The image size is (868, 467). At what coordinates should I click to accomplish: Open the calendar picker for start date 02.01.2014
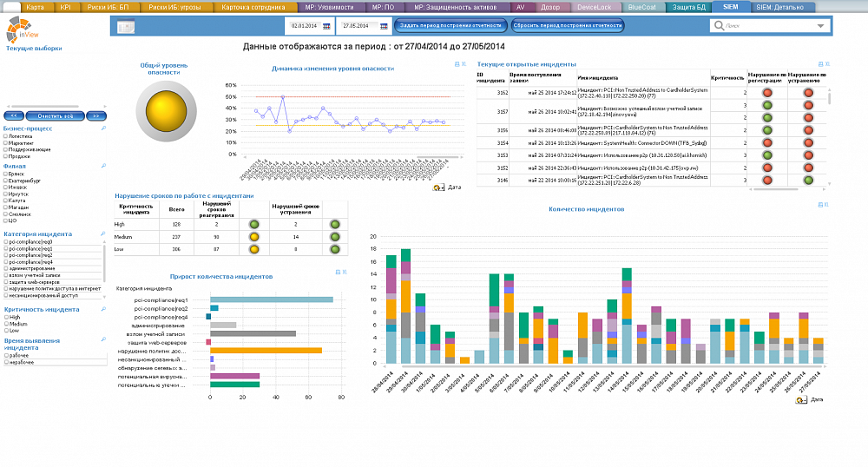pos(326,26)
